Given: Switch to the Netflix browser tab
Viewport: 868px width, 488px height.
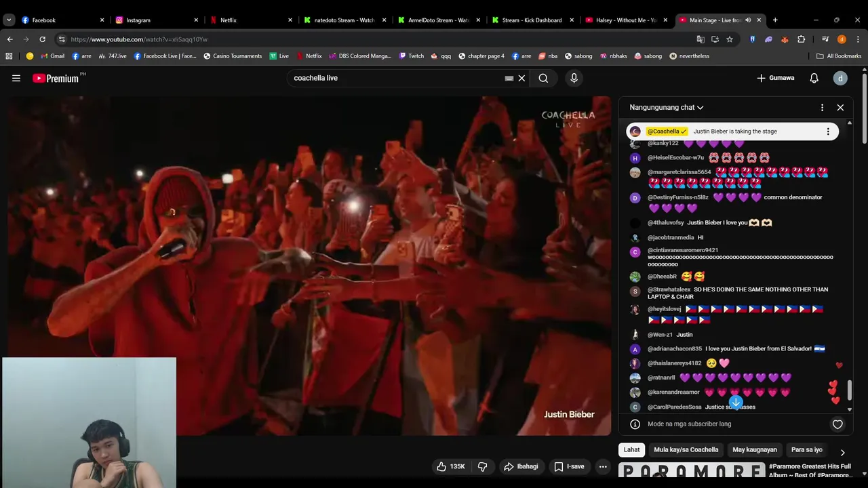Looking at the screenshot, I should coord(252,20).
